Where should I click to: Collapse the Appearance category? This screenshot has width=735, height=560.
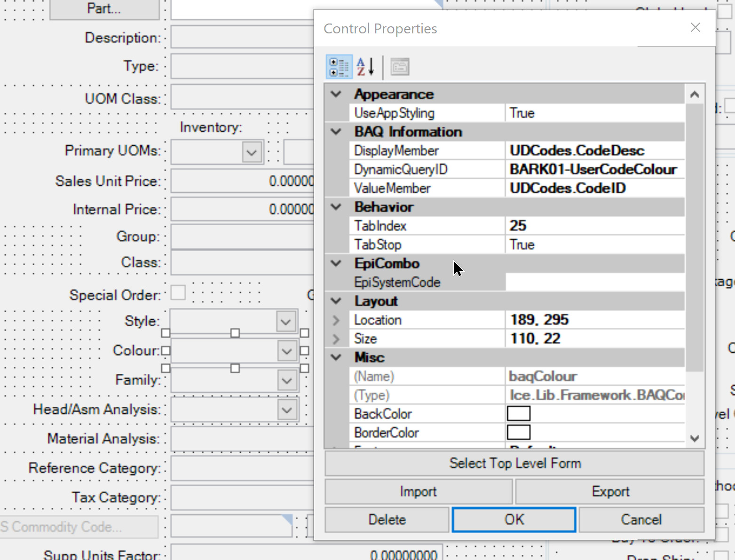(336, 94)
